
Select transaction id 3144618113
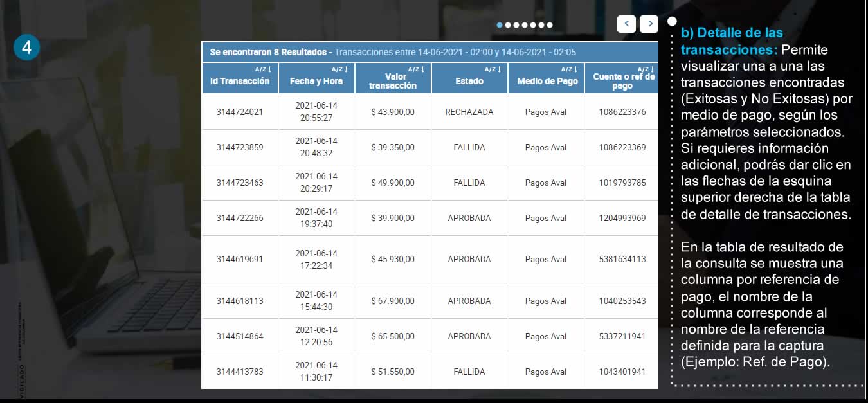tap(240, 301)
